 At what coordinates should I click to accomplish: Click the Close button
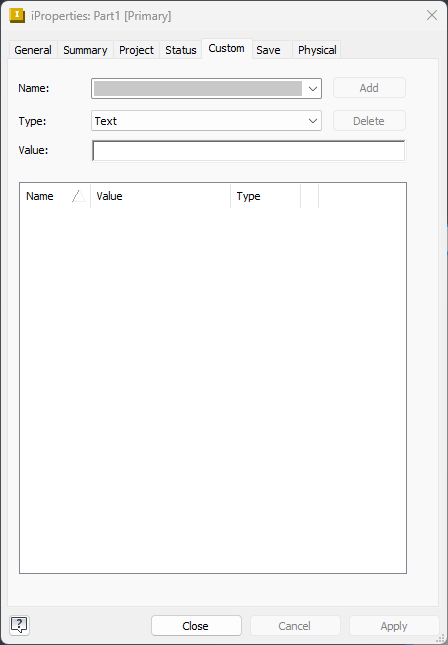click(196, 626)
